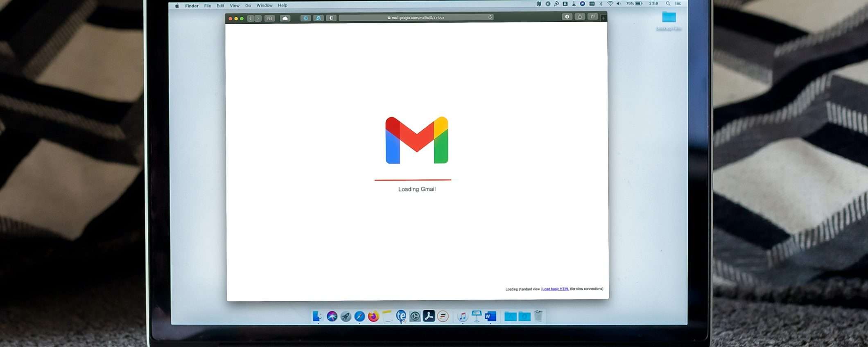Launch Adobe Acrobat from the Dock
This screenshot has height=347, width=868.
point(429,316)
